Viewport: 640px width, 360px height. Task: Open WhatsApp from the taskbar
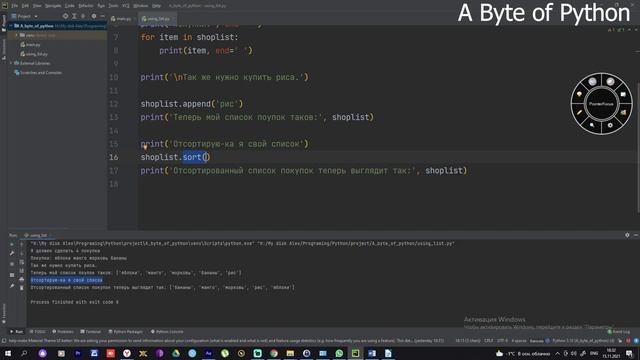click(x=339, y=353)
